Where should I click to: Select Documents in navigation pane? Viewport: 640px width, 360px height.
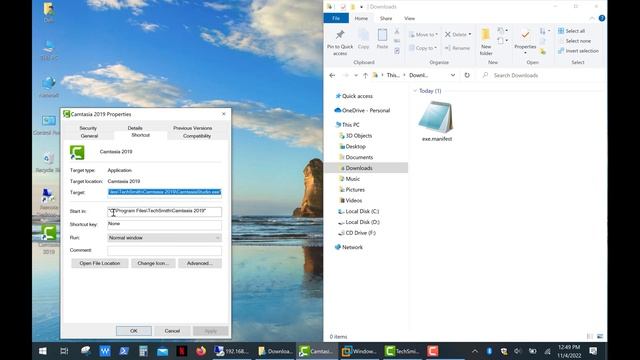click(359, 157)
